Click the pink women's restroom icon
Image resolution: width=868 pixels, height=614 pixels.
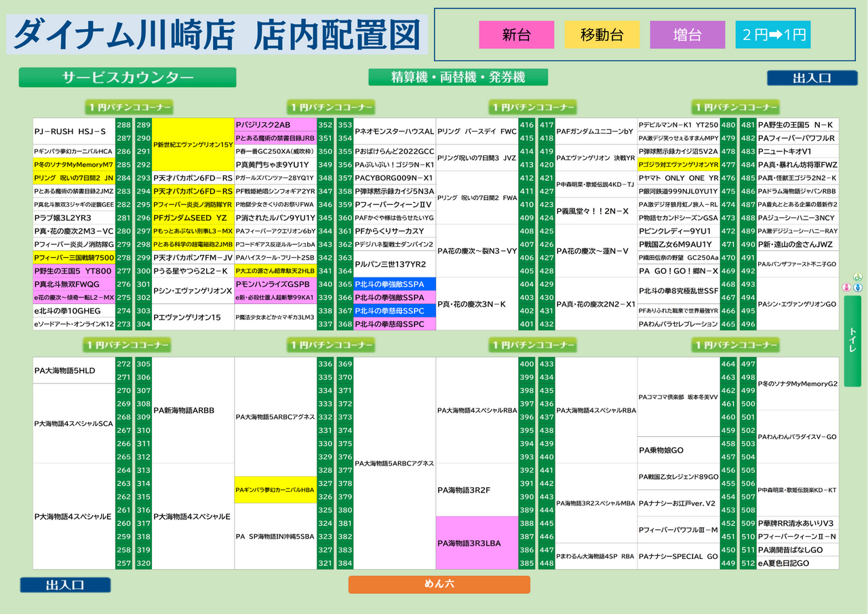(x=846, y=288)
